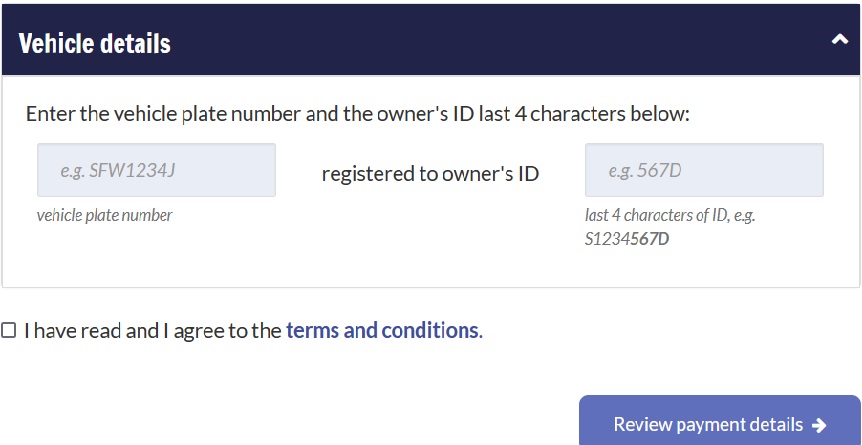Click the "e.g. SFW1234J" placeholder text

118,170
